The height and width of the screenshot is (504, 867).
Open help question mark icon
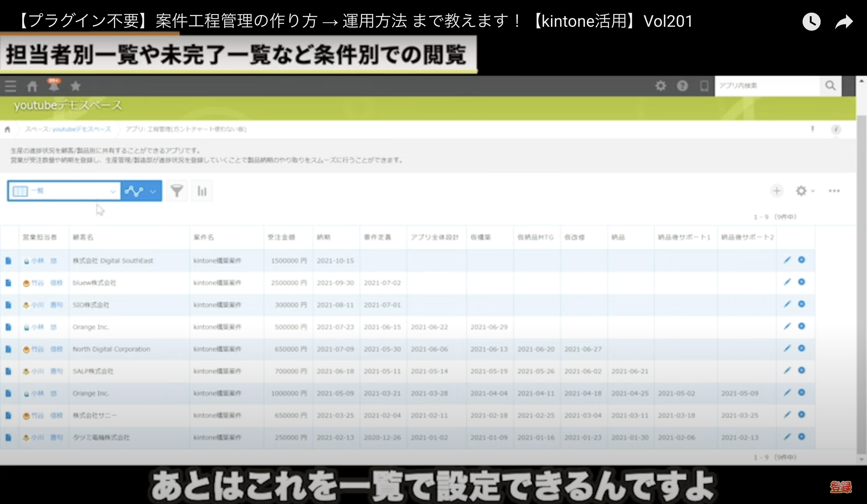682,86
